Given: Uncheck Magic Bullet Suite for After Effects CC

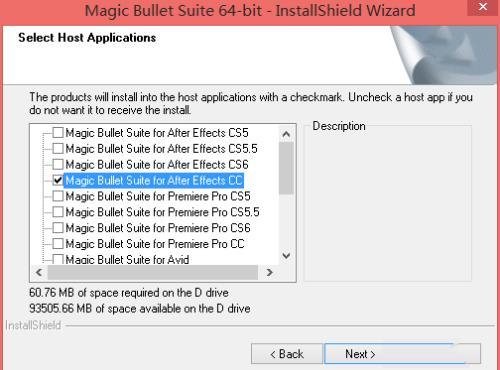Looking at the screenshot, I should coord(58,180).
